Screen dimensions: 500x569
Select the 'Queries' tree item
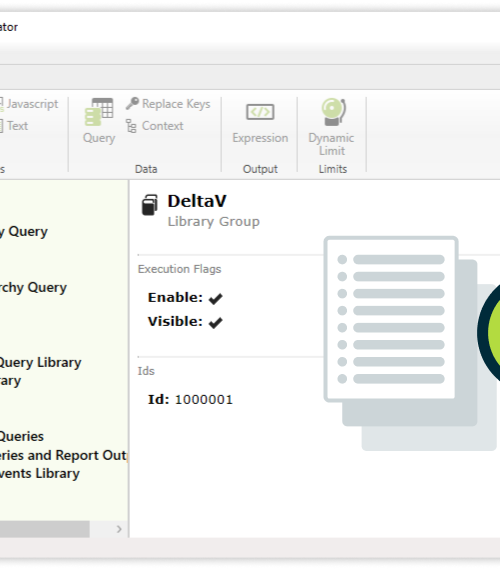(22, 436)
